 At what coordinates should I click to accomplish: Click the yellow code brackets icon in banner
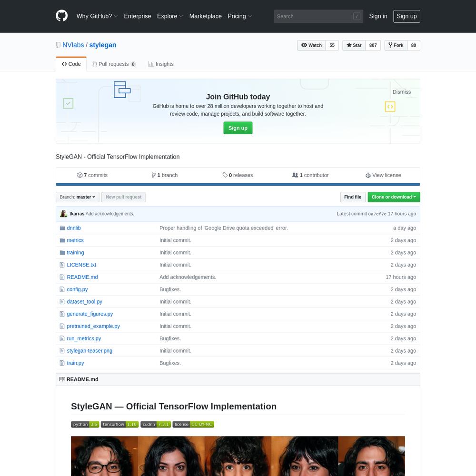coord(390,107)
